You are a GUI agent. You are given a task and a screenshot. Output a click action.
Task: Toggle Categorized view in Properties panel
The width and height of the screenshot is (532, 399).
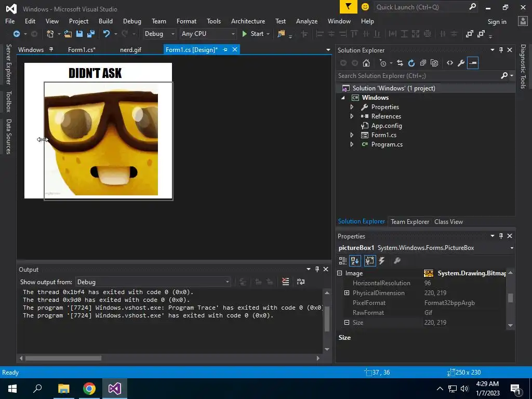point(343,261)
